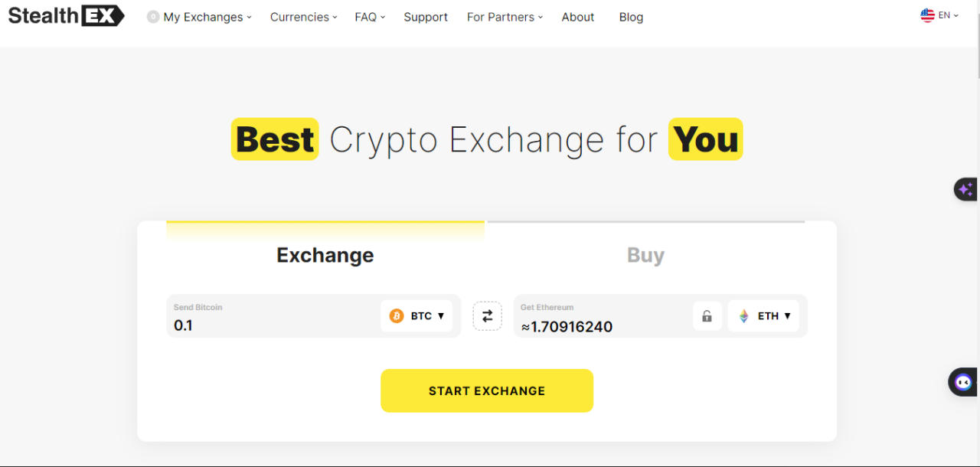Click the Ethereum coin icon in the selector
This screenshot has height=467, width=980.
(743, 315)
